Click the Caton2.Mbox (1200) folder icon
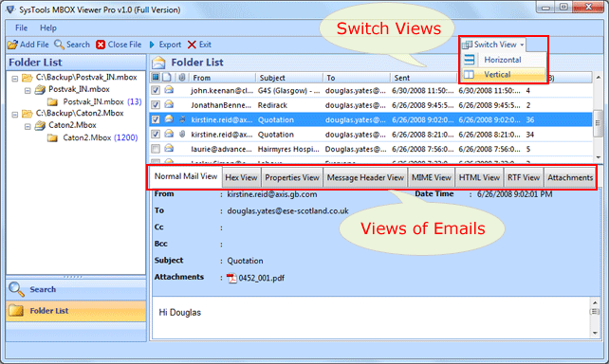This screenshot has height=364, width=609. (x=52, y=137)
